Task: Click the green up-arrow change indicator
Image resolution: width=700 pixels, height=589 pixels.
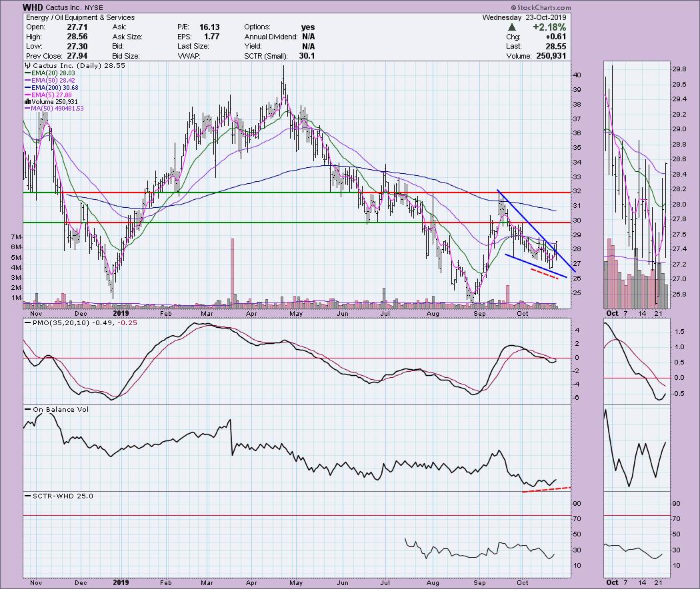Action: pyautogui.click(x=512, y=27)
